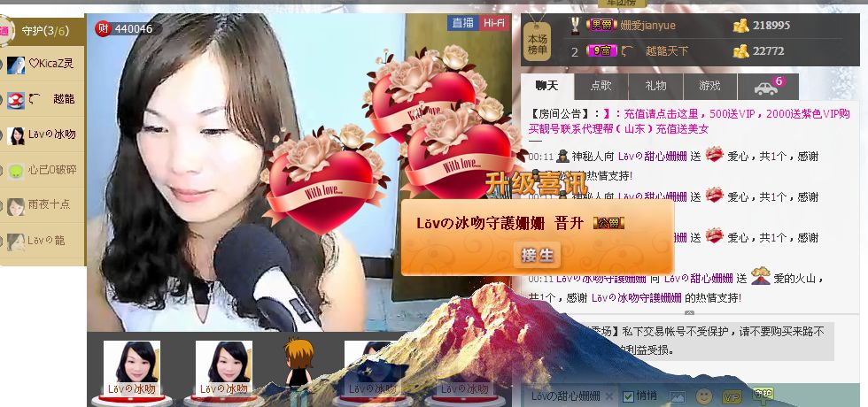
Task: Click the chat panel divider handle arrow
Action: tap(689, 313)
